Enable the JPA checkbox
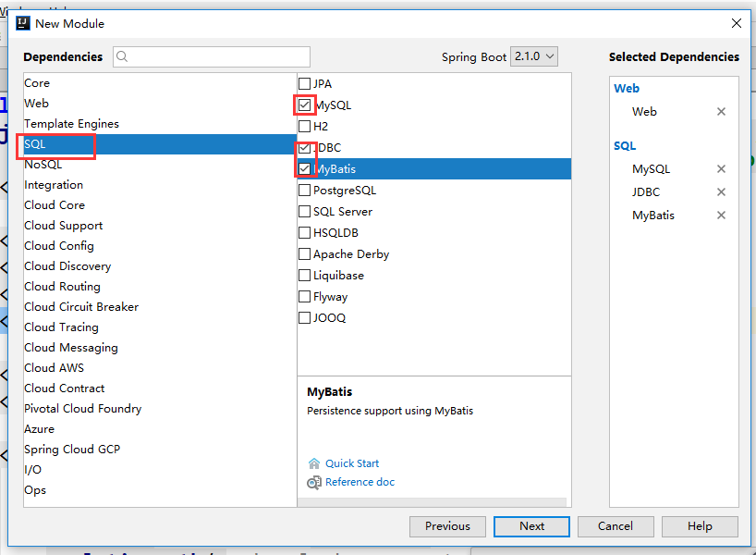 tap(304, 84)
